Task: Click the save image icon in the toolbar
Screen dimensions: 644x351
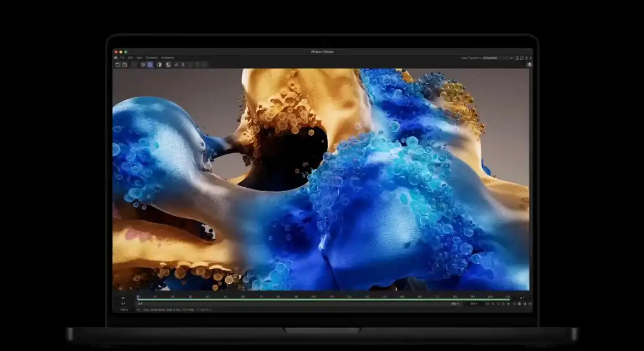Action: 124,64
